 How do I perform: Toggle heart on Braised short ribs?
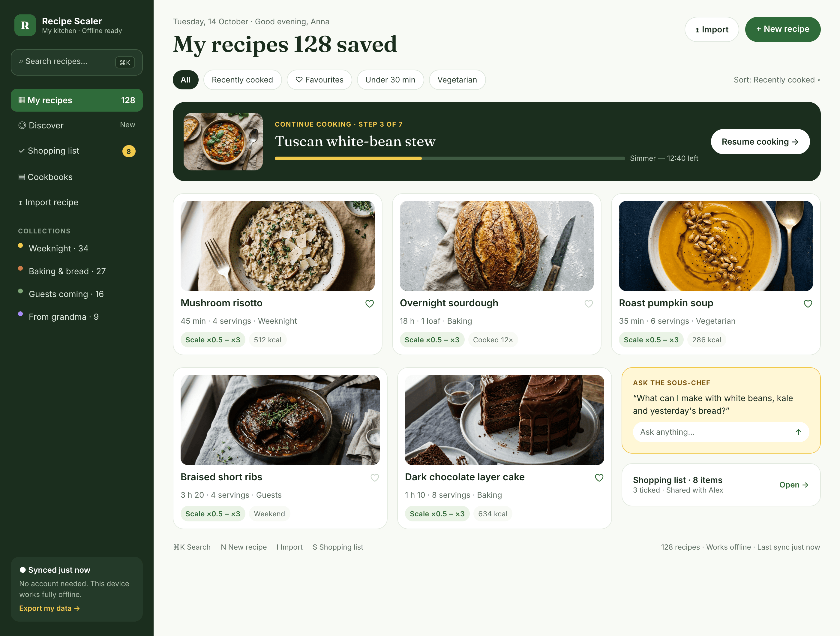[x=374, y=478]
